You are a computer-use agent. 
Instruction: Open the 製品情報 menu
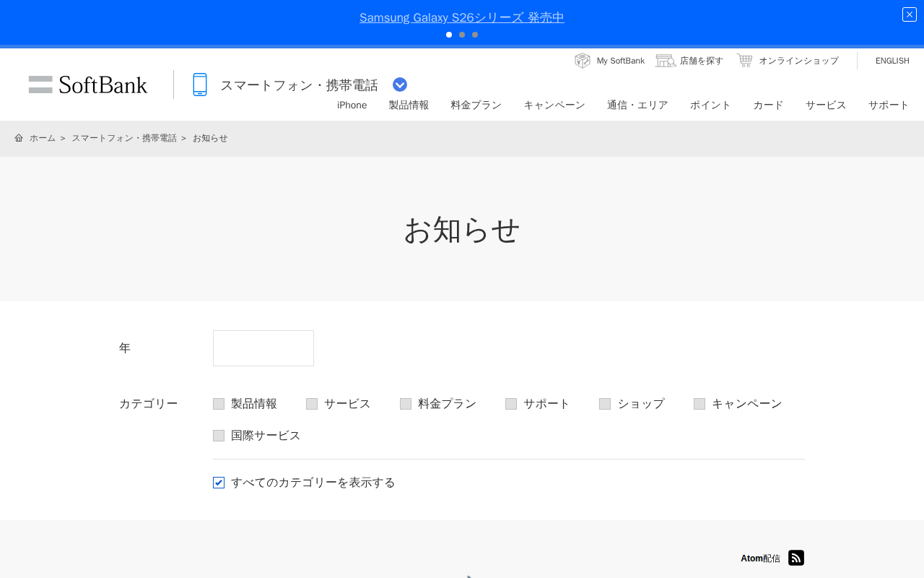[409, 105]
